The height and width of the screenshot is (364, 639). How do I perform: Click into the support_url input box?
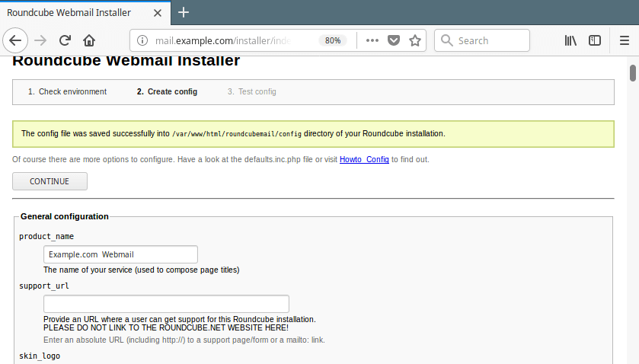(x=166, y=304)
